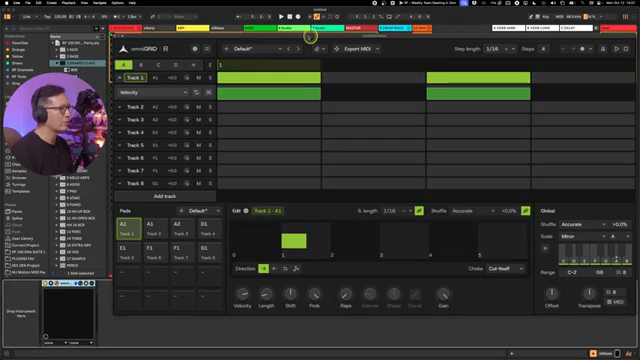The width and height of the screenshot is (640, 360).
Task: Select pattern tab A
Action: click(x=124, y=65)
